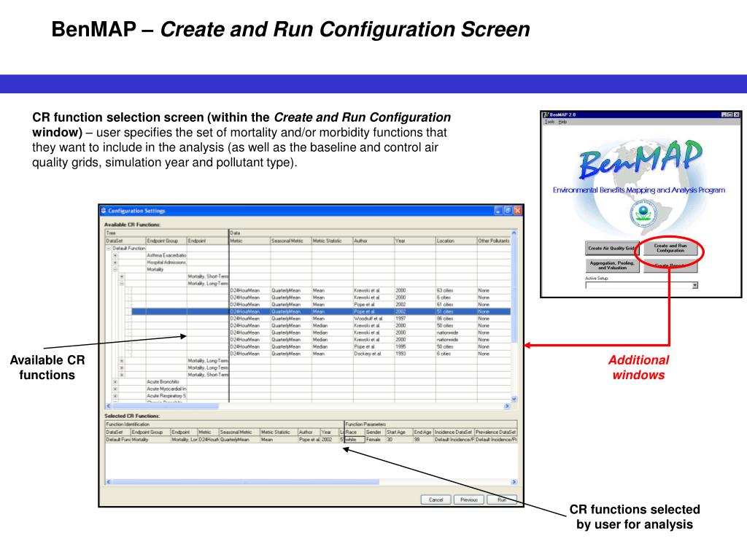The height and width of the screenshot is (560, 747).
Task: Click horizontal scrollbar thumb under Available CR Functions
Action: [x=165, y=406]
